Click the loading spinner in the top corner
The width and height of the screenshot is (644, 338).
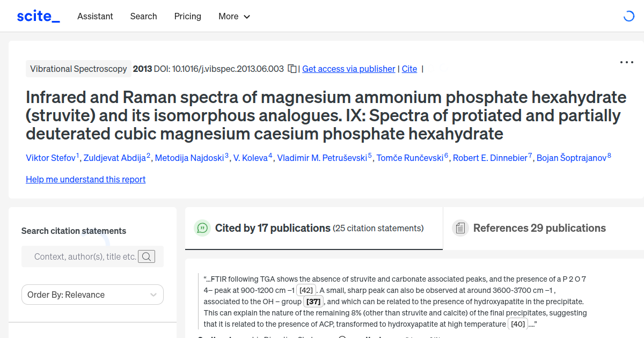point(628,17)
